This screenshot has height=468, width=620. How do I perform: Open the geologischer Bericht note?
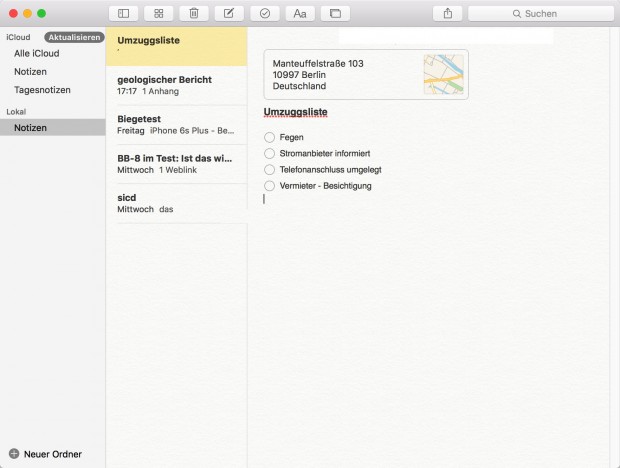pyautogui.click(x=176, y=85)
